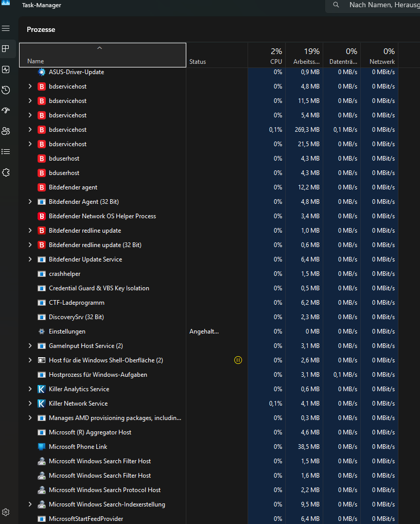Expand the bdservicehost using 269,3 MB
Screen dimensions: 420x524
[x=30, y=129]
